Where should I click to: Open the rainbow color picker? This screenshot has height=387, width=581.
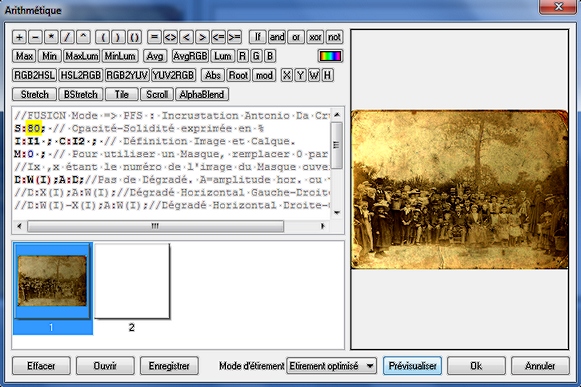(330, 56)
